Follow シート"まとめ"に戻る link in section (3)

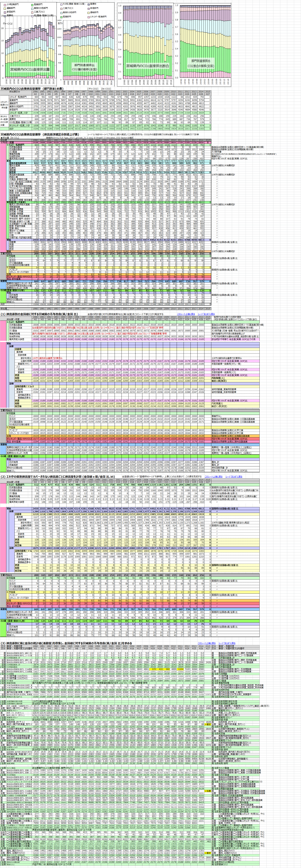point(227,643)
